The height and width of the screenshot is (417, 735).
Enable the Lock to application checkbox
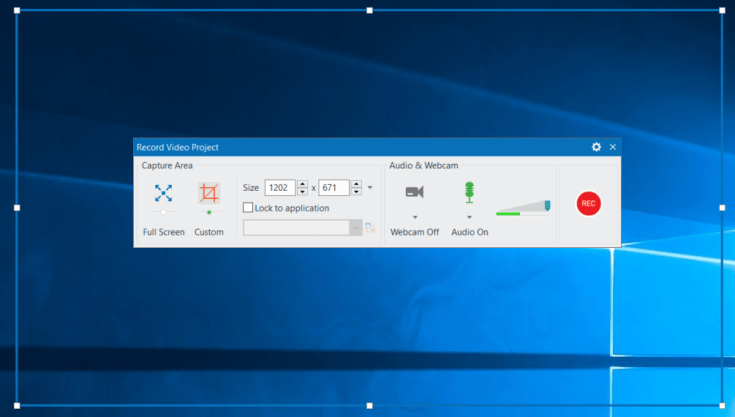248,208
